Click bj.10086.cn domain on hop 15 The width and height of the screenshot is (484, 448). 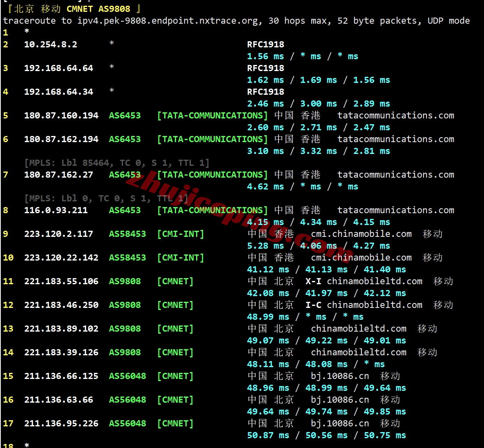341,376
